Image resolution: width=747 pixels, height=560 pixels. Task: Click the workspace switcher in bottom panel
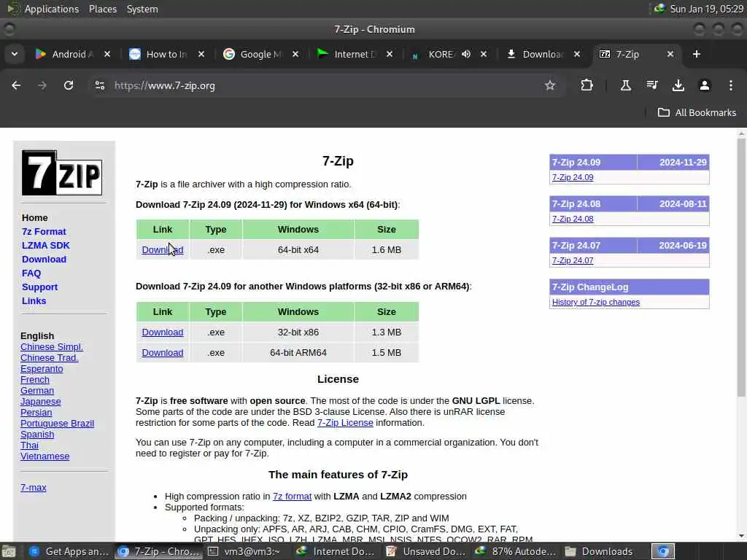tap(663, 551)
